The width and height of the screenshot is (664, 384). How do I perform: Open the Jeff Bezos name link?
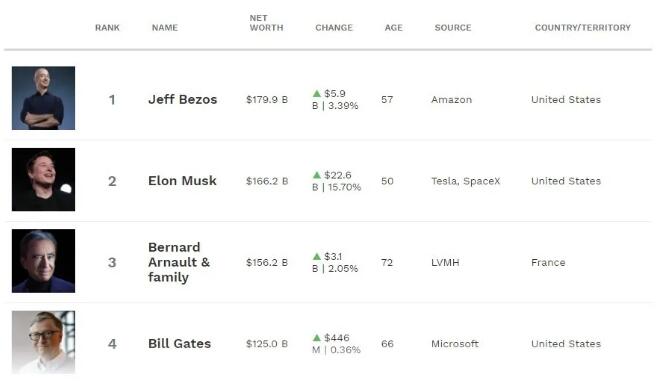183,99
